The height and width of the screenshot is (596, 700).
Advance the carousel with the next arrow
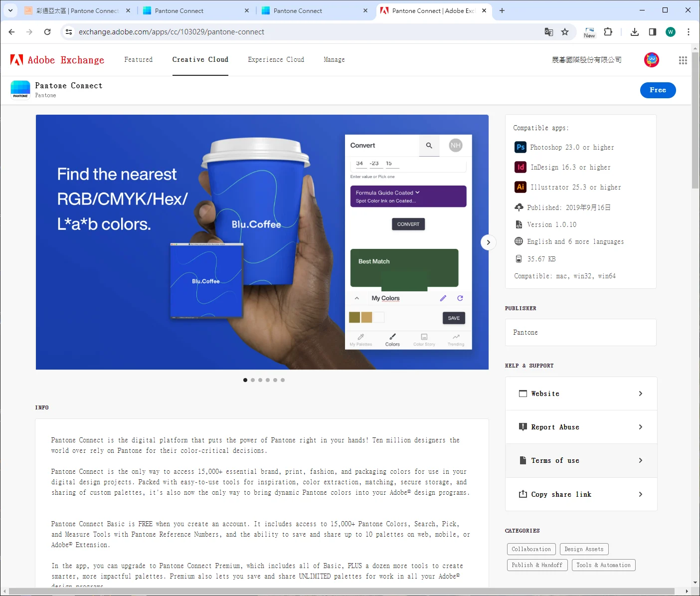[x=488, y=242]
